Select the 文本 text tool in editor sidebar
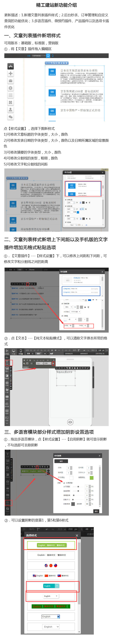This screenshot has width=113, height=644. point(7,362)
